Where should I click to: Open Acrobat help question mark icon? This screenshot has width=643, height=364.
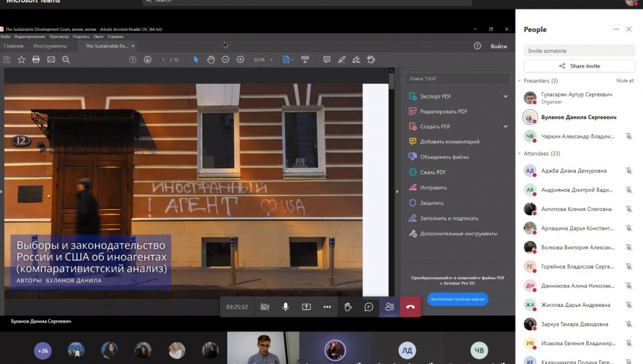pos(477,46)
